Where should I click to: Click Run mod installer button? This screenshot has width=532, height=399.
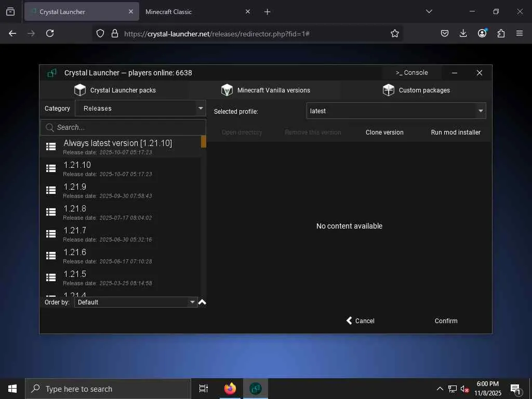click(x=456, y=132)
